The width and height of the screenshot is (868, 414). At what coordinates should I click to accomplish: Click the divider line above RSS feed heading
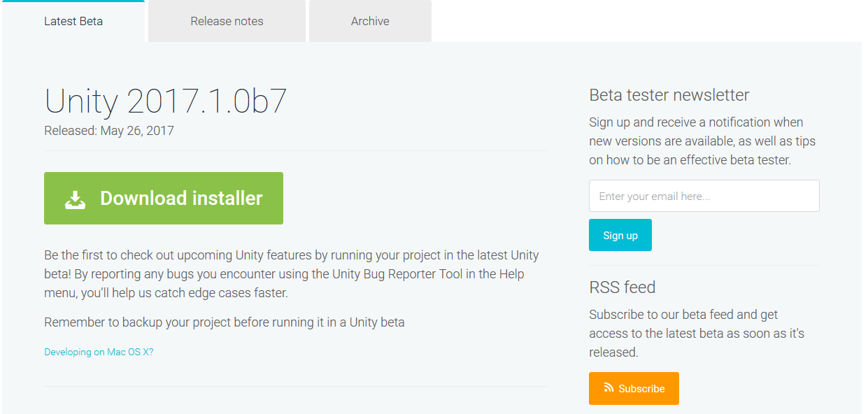(x=704, y=265)
